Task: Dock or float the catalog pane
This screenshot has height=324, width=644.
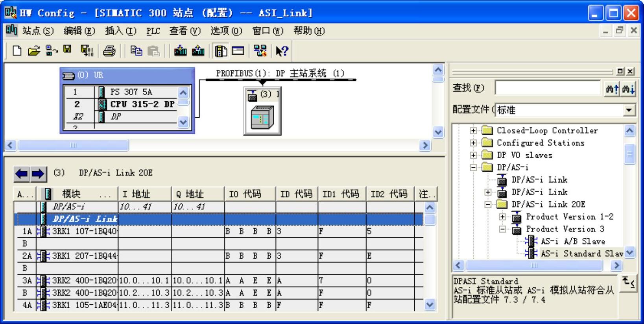Action: 620,71
